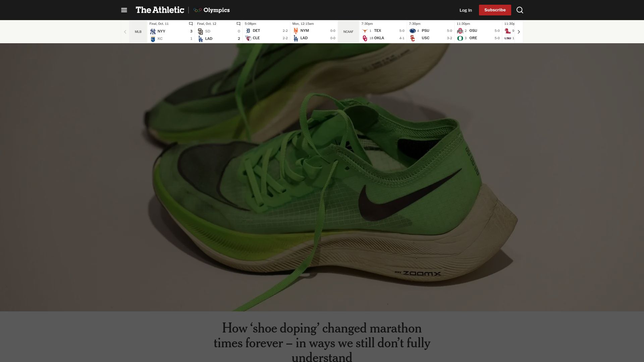
Task: Click Dodgers logo in SD-LAD game
Action: [x=201, y=39]
